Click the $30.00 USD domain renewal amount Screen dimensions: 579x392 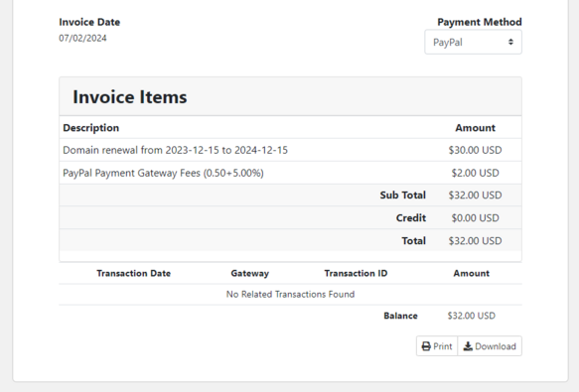(x=475, y=150)
